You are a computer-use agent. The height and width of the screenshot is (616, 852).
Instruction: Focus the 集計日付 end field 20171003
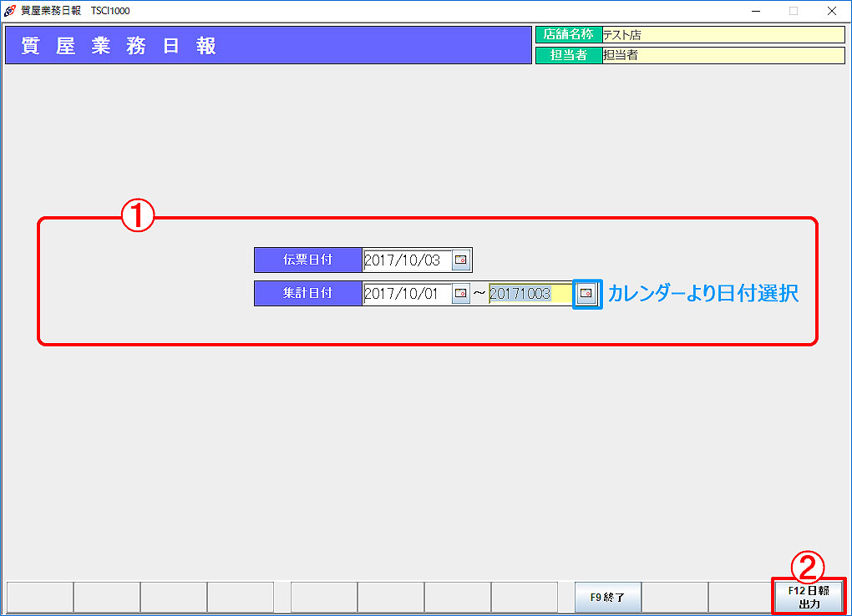click(531, 294)
